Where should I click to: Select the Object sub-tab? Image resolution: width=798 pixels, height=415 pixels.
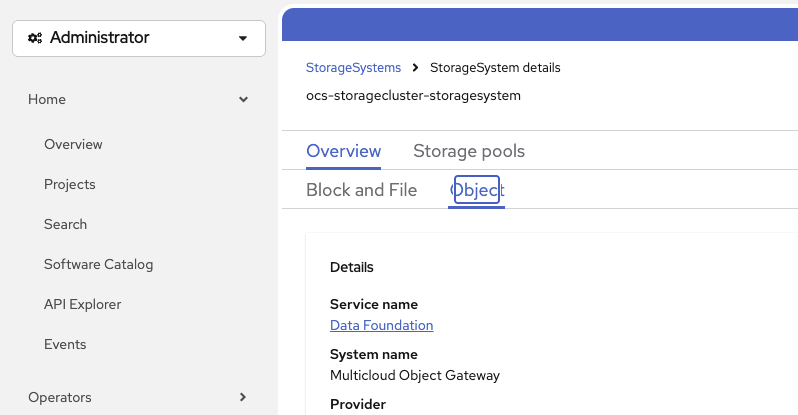click(477, 190)
